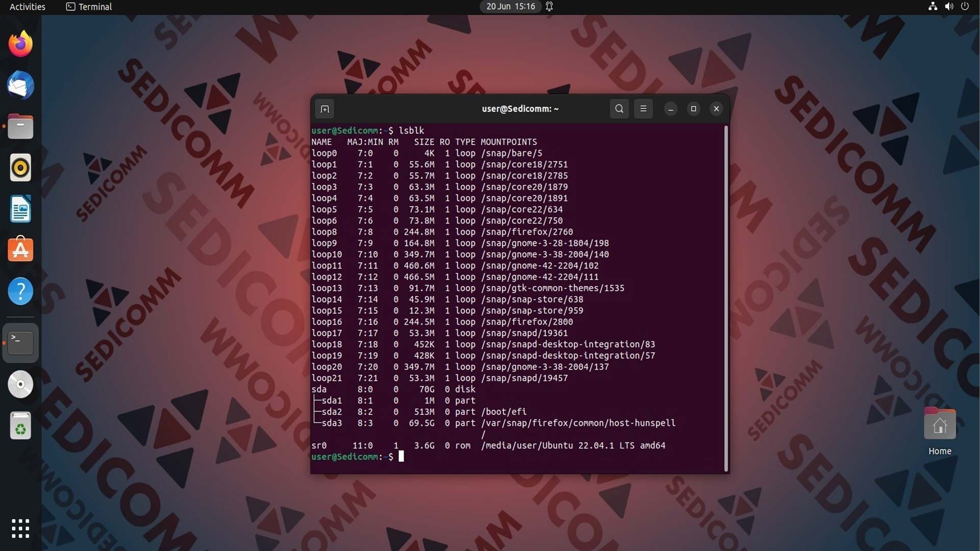Click the sda3 partition name
The height and width of the screenshot is (551, 980).
(332, 423)
